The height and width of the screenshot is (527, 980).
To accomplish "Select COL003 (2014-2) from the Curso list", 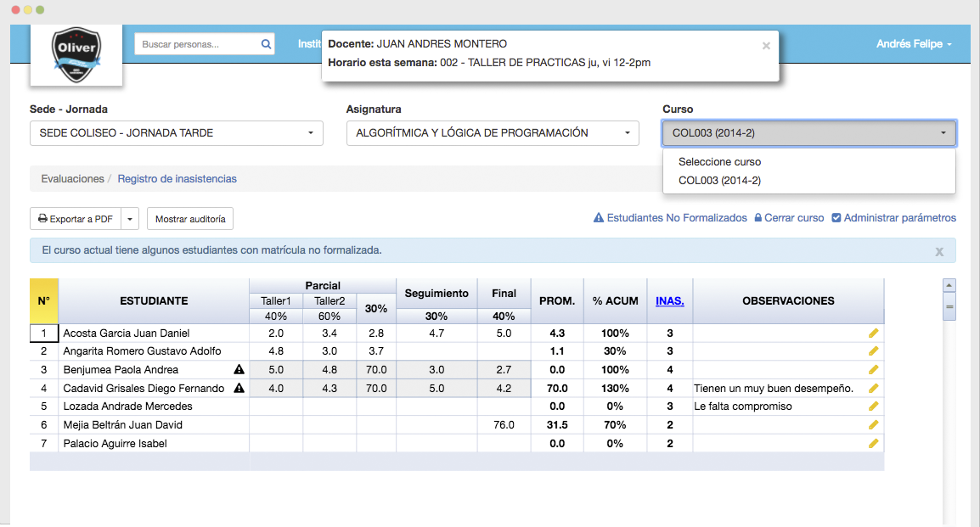I will coord(720,180).
